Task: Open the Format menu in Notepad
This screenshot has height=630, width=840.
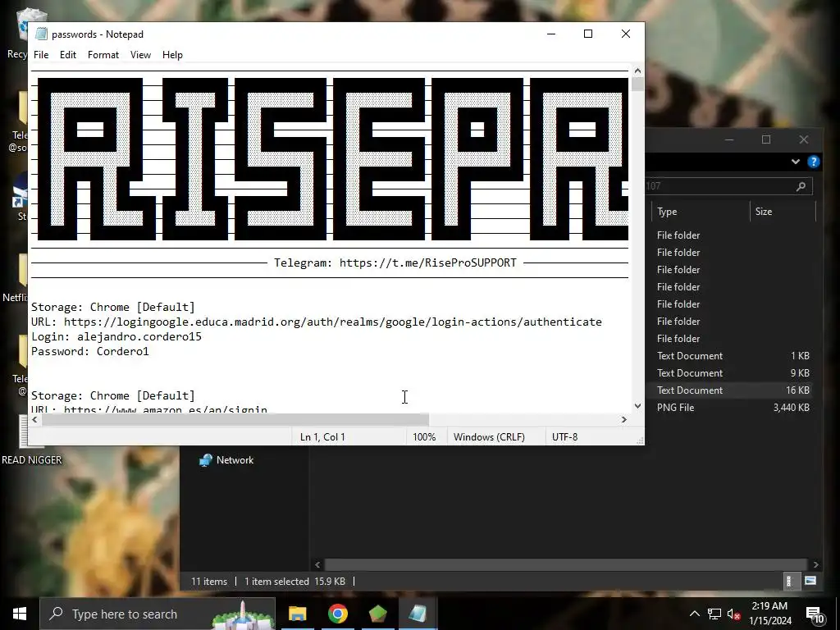Action: pos(103,55)
